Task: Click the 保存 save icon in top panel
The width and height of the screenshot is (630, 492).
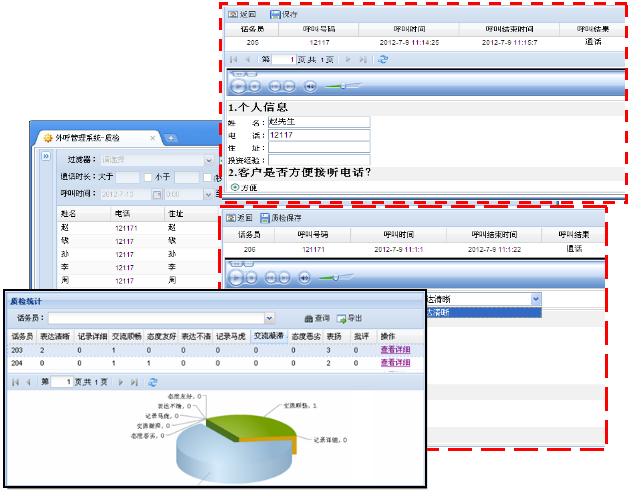Action: coord(275,15)
